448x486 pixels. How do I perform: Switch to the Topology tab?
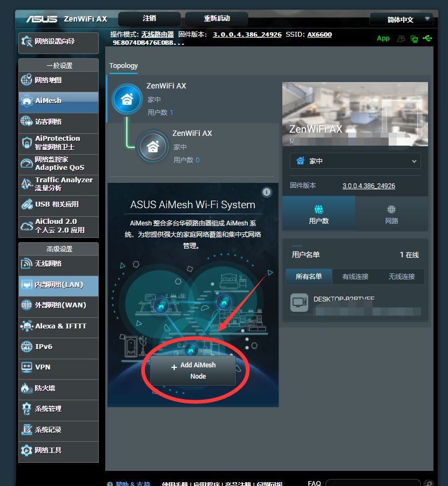[124, 66]
